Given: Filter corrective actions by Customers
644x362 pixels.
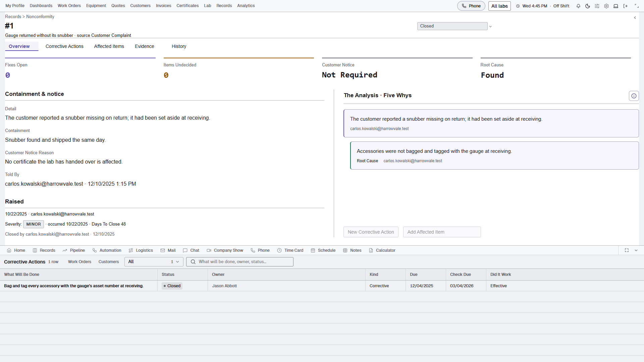Looking at the screenshot, I should pos(109,262).
